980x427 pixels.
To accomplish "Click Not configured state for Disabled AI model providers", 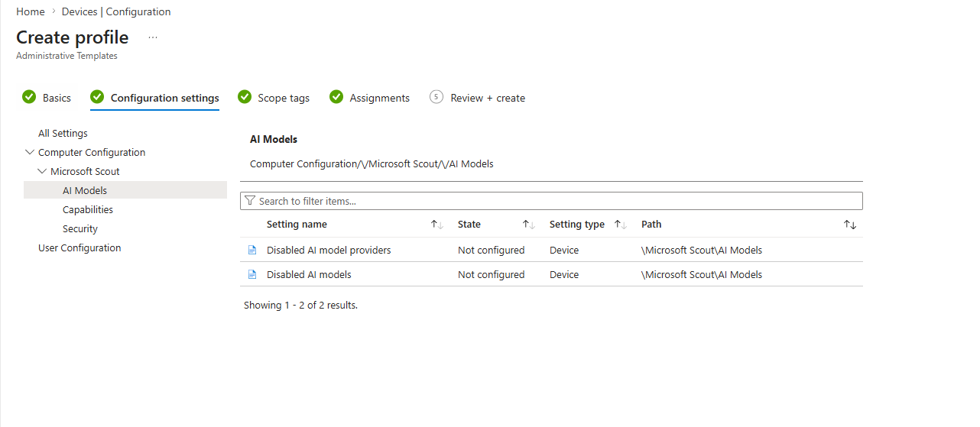I will (x=491, y=250).
